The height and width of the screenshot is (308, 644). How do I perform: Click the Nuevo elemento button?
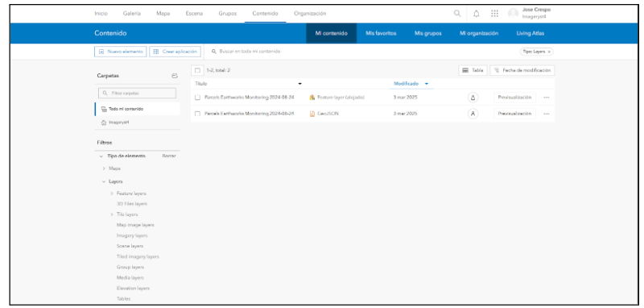120,52
